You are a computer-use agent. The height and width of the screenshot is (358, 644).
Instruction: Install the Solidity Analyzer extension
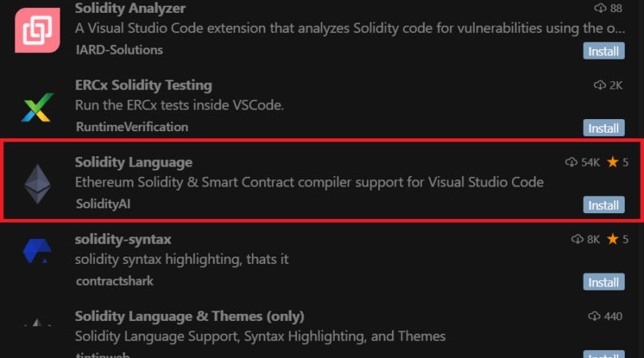(604, 51)
